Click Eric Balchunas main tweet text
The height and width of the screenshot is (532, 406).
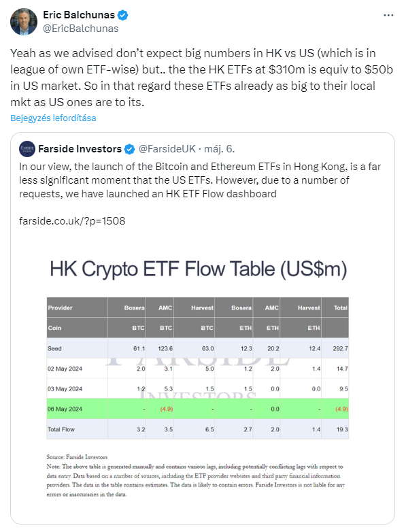[x=201, y=78]
